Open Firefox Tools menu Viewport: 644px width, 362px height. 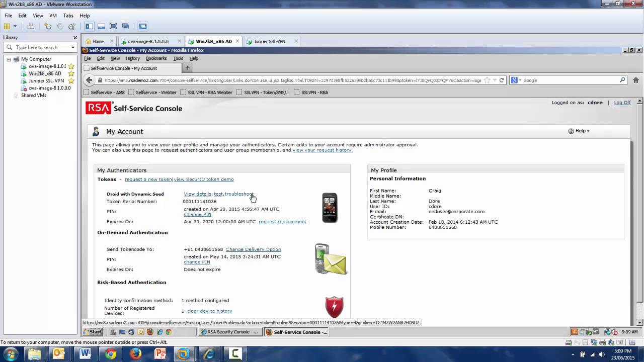click(178, 58)
